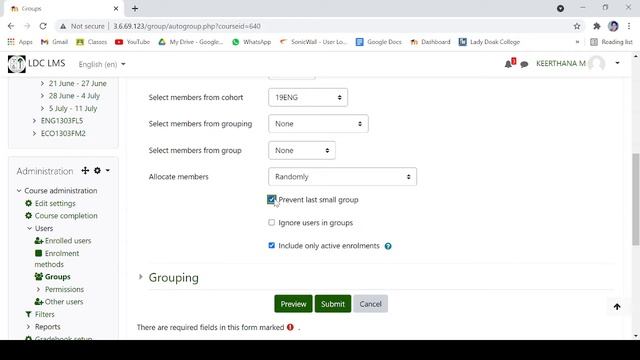
Task: Collapse Users tree node
Action: pyautogui.click(x=29, y=228)
